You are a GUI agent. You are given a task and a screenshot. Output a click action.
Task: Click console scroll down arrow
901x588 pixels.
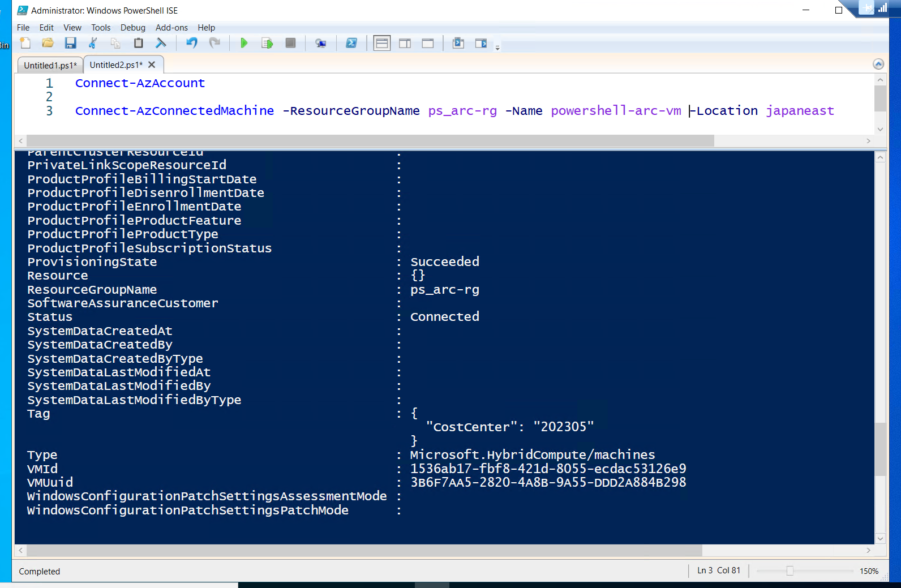[880, 538]
